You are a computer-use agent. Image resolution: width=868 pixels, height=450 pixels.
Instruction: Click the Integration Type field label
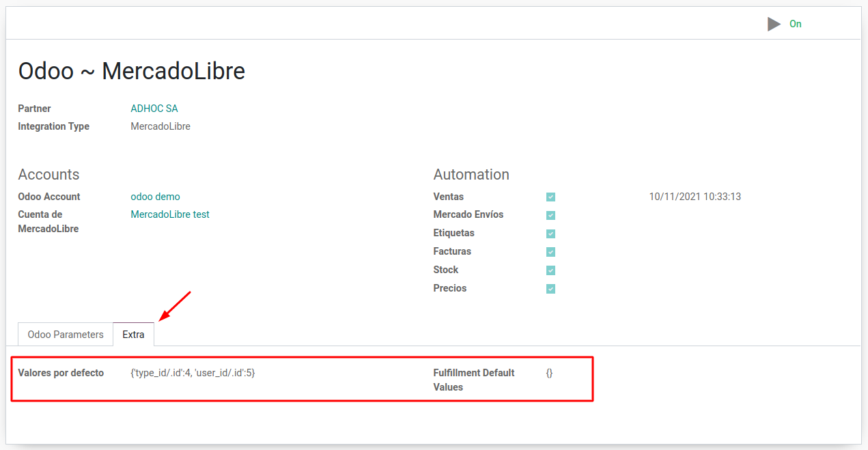[54, 126]
